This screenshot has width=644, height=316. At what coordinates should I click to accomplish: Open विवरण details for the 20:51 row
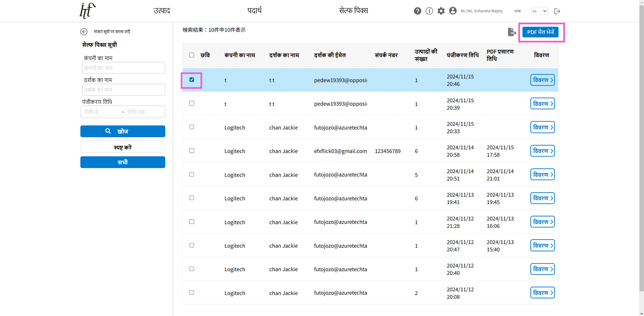click(542, 175)
